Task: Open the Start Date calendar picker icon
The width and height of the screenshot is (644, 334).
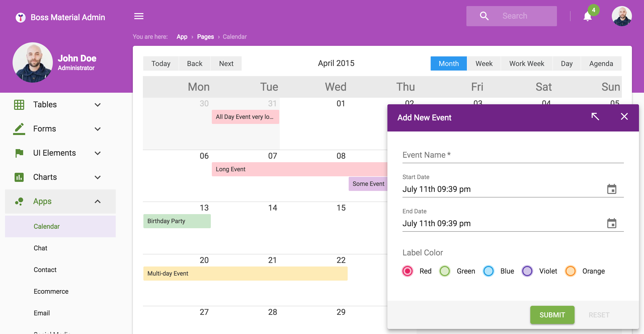Action: point(612,189)
